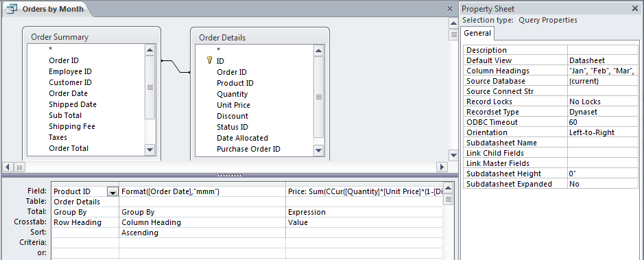
Task: Click the Price: Sum(CCur expression cell
Action: coord(364,192)
